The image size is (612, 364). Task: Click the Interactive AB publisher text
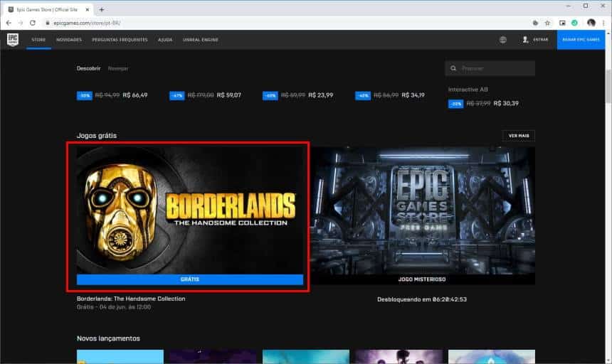click(468, 90)
